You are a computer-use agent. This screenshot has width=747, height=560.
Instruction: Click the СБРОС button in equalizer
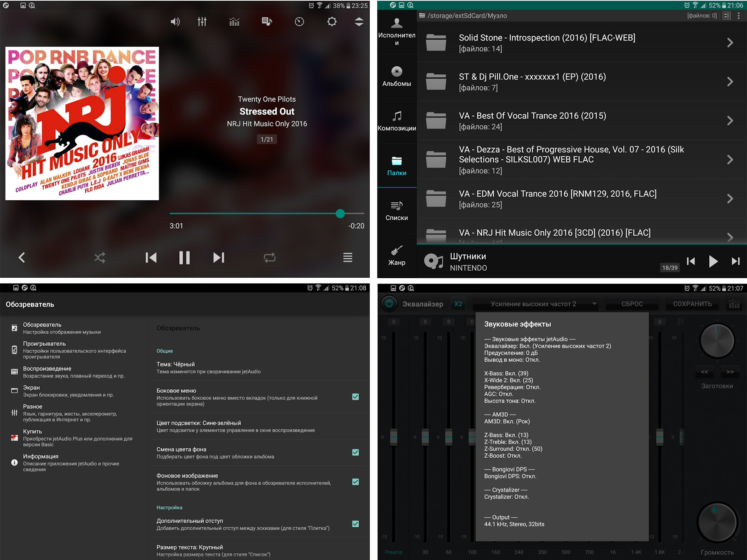tap(632, 304)
